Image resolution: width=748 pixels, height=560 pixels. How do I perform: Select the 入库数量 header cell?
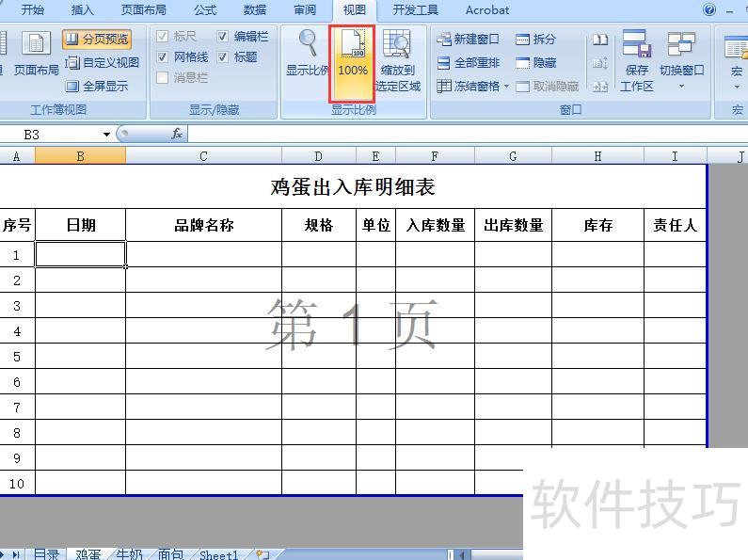(x=435, y=225)
